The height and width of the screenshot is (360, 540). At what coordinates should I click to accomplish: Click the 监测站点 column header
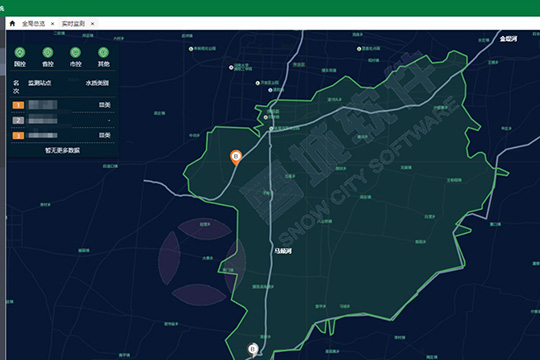(x=40, y=83)
